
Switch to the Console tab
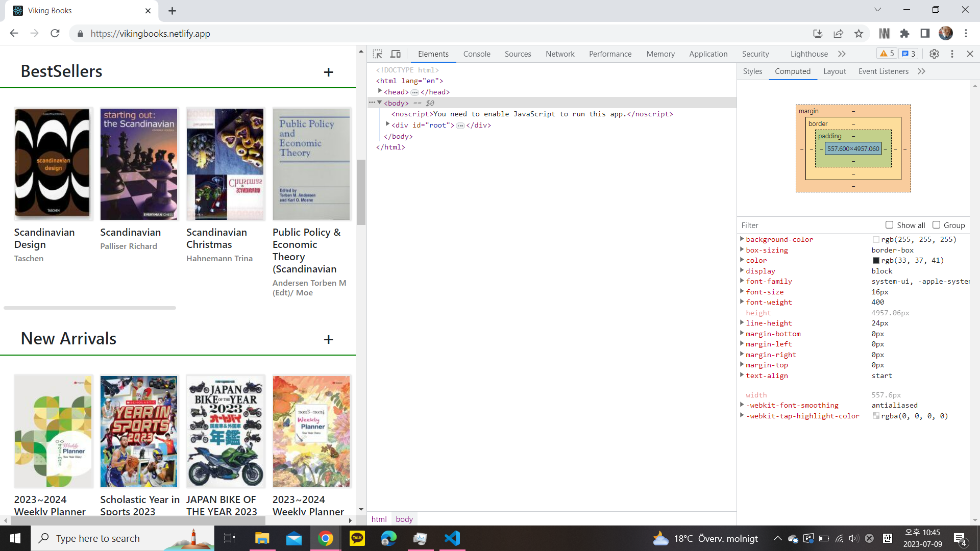pyautogui.click(x=476, y=54)
